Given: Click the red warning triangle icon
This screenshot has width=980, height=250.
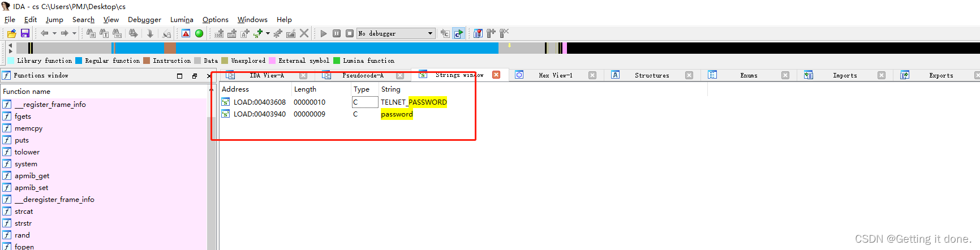Looking at the screenshot, I should [x=186, y=33].
